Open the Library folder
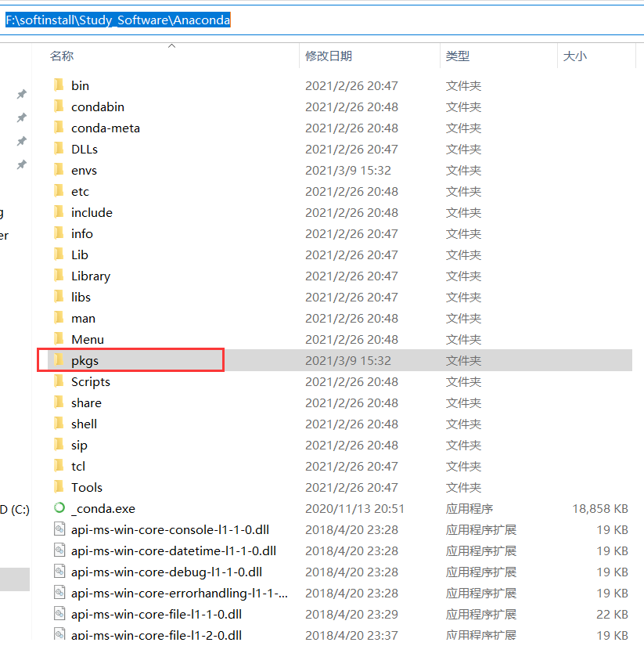644x646 pixels. click(90, 276)
